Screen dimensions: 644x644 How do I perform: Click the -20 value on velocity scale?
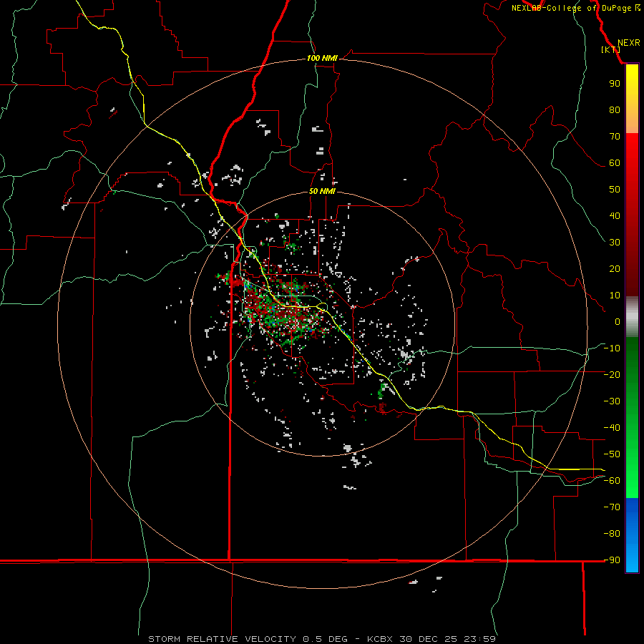pyautogui.click(x=612, y=374)
